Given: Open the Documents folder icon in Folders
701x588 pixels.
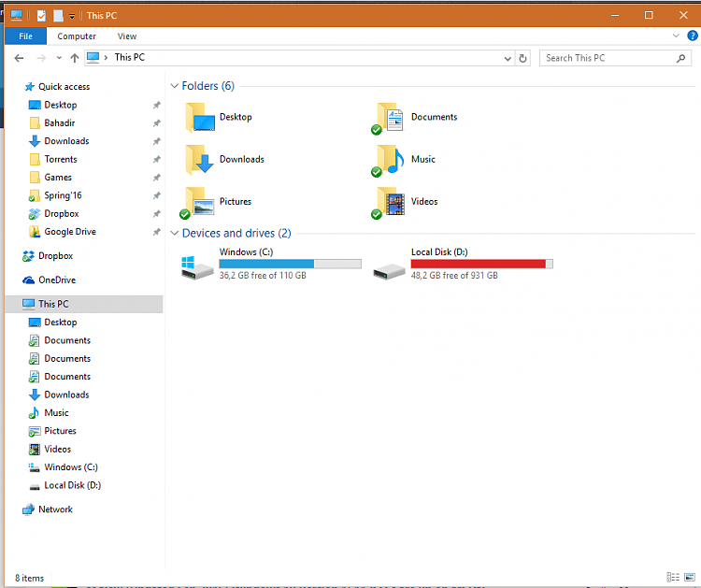Looking at the screenshot, I should [x=388, y=118].
